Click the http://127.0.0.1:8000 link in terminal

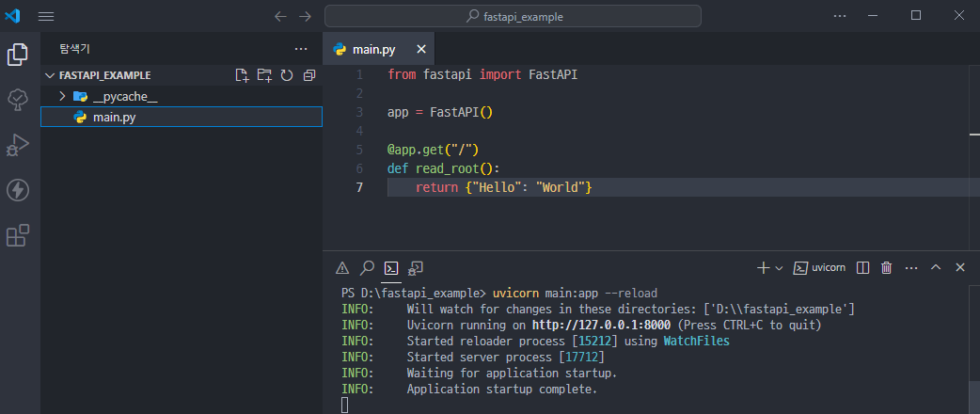tap(601, 326)
